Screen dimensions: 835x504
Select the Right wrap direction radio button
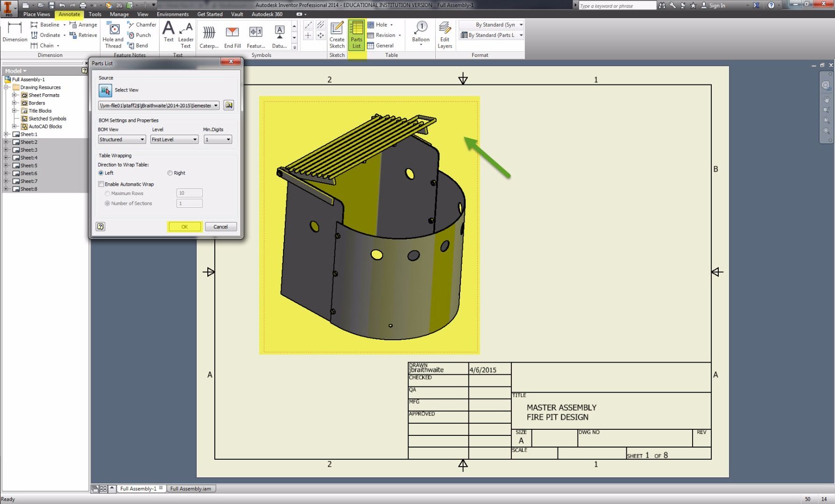pyautogui.click(x=170, y=173)
